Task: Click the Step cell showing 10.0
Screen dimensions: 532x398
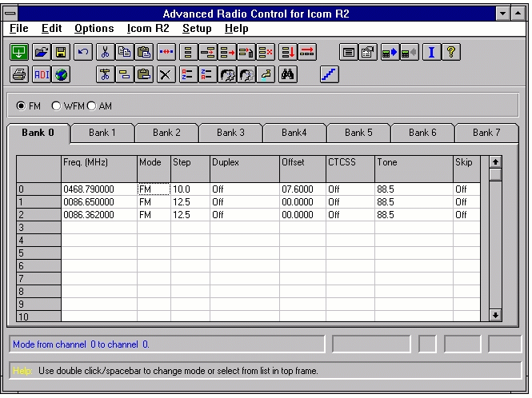Action: point(190,189)
